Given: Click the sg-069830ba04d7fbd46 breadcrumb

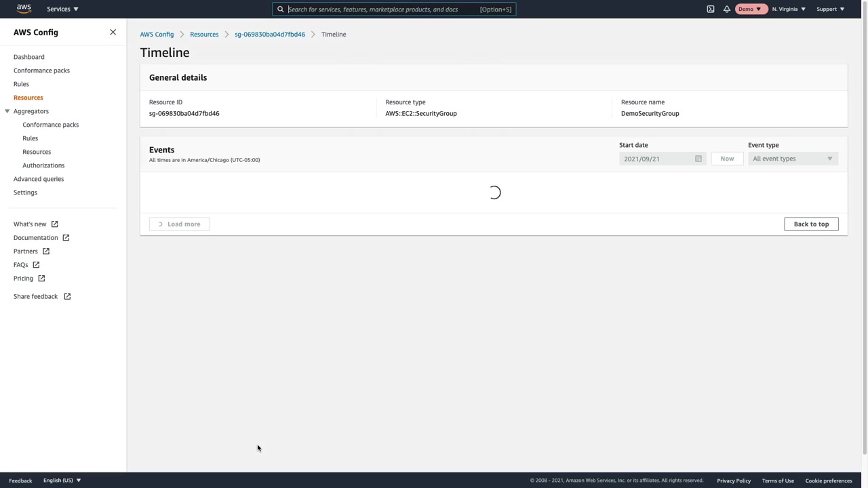Looking at the screenshot, I should (x=270, y=35).
